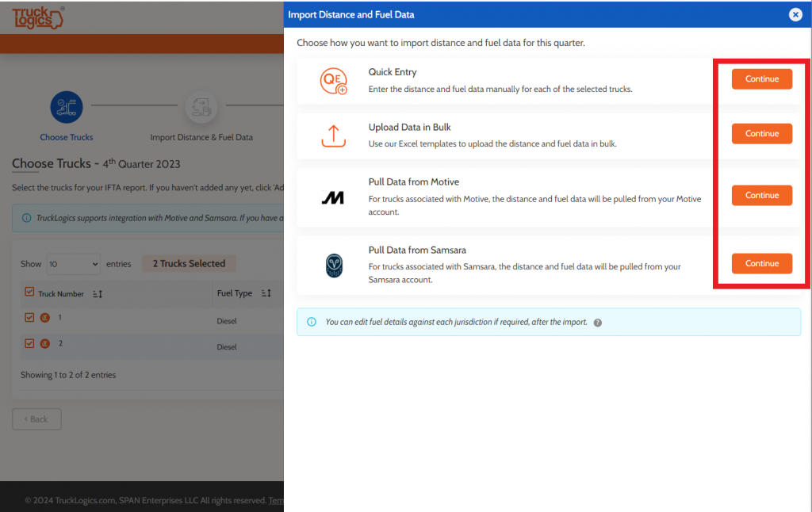The width and height of the screenshot is (812, 512).
Task: Click Diesel fuel type for truck 2
Action: click(227, 347)
